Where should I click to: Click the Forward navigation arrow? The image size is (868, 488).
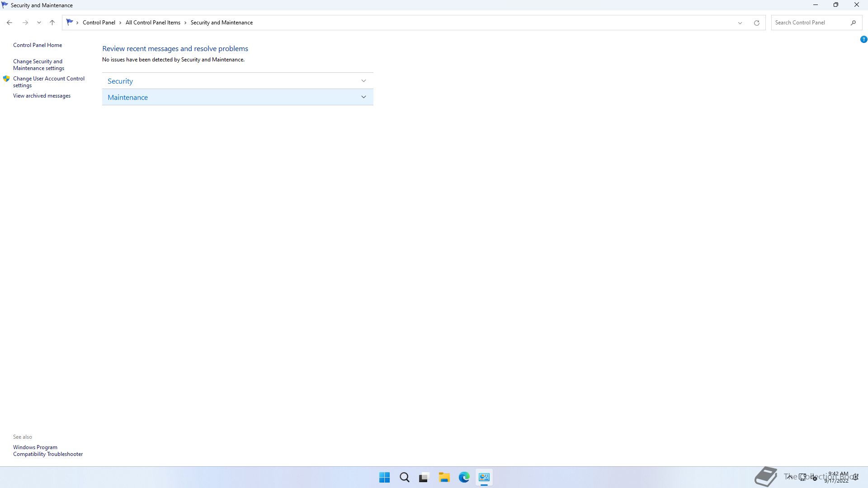point(25,23)
